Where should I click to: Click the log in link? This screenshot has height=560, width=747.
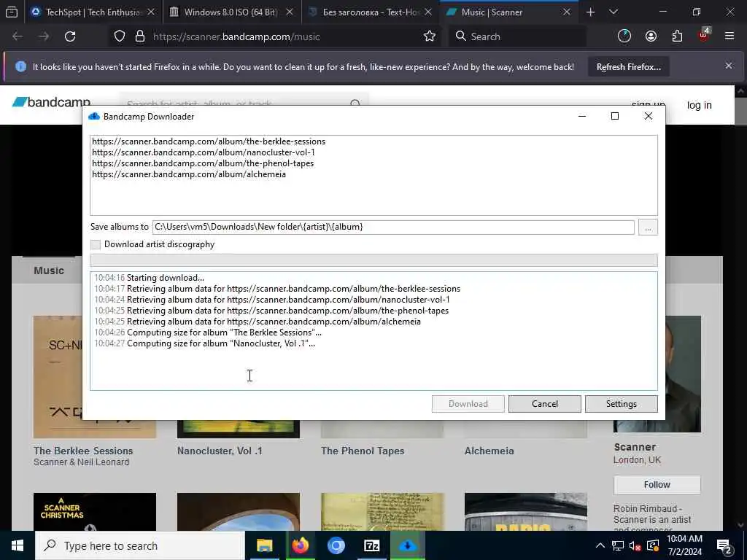click(699, 105)
